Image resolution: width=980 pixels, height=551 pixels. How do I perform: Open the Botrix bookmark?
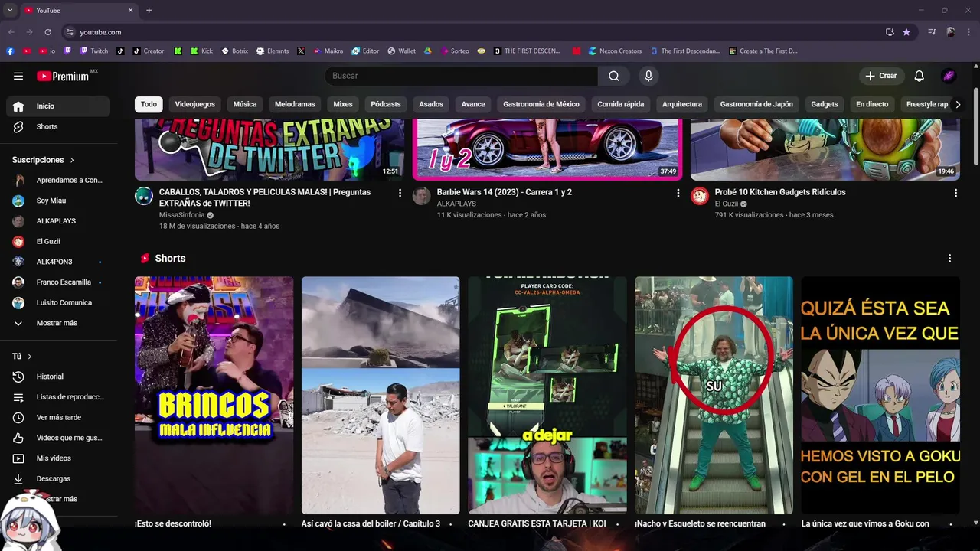(x=234, y=51)
